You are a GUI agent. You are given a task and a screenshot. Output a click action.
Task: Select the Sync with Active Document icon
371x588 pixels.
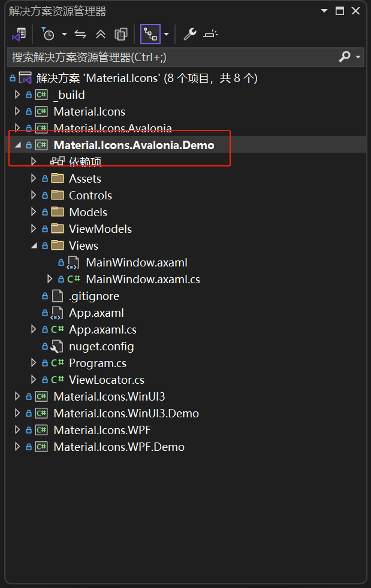[x=80, y=34]
